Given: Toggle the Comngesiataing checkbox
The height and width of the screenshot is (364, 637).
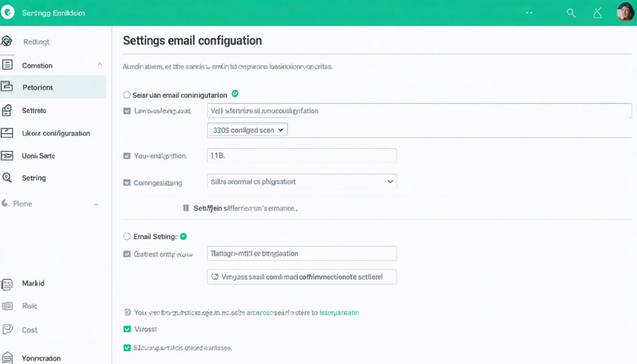Looking at the screenshot, I should coord(127,183).
